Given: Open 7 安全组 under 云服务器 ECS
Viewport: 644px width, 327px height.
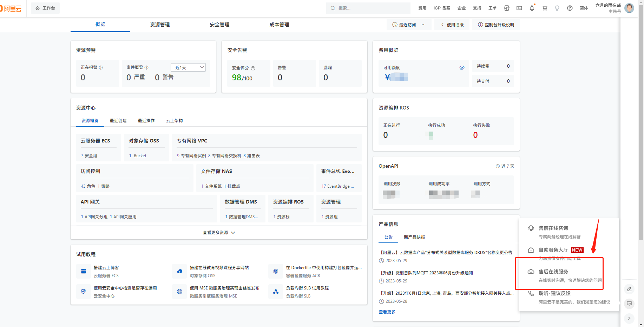Looking at the screenshot, I should pos(89,156).
